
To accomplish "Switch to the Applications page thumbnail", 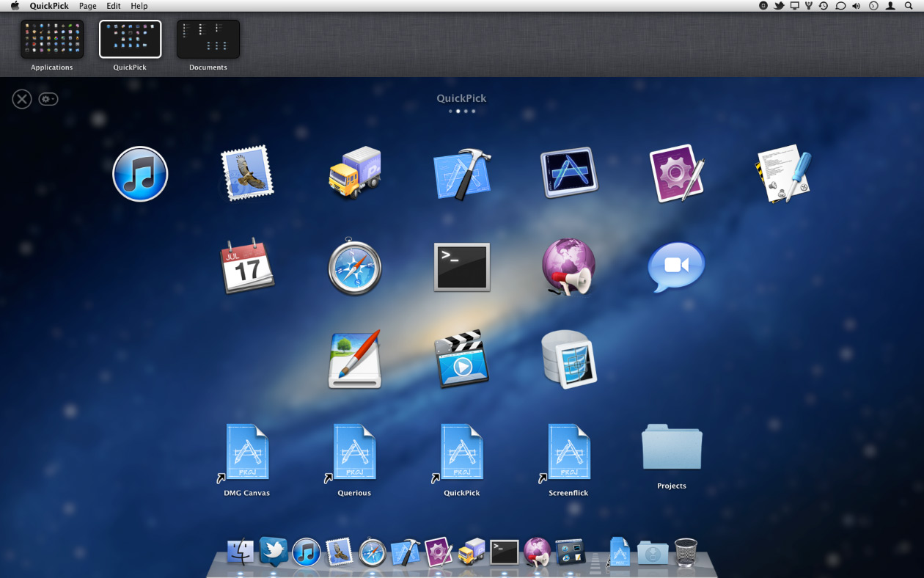I will 52,40.
